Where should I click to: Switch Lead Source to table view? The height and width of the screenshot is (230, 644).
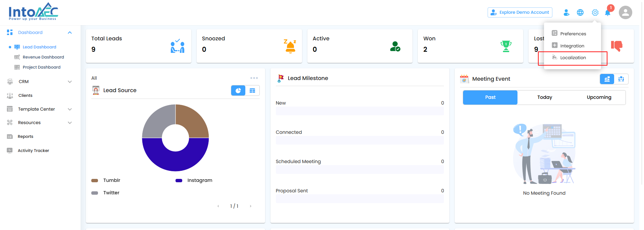[x=252, y=90]
